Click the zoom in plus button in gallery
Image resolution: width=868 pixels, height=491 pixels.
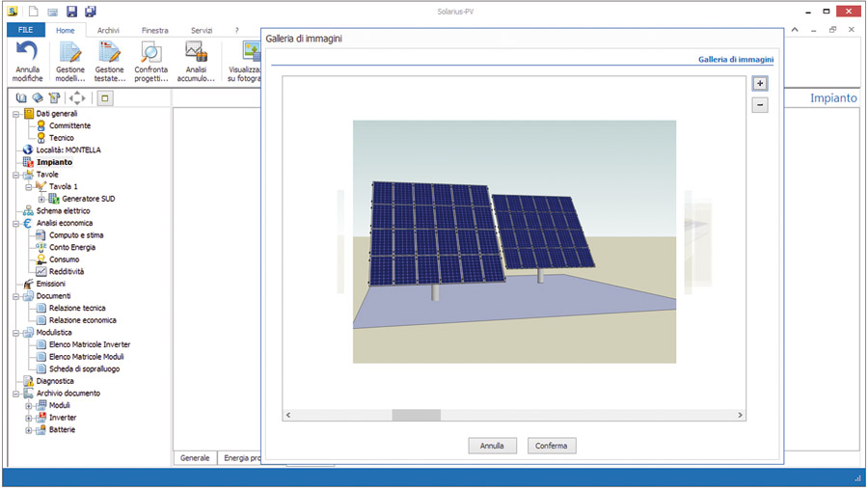(x=760, y=84)
